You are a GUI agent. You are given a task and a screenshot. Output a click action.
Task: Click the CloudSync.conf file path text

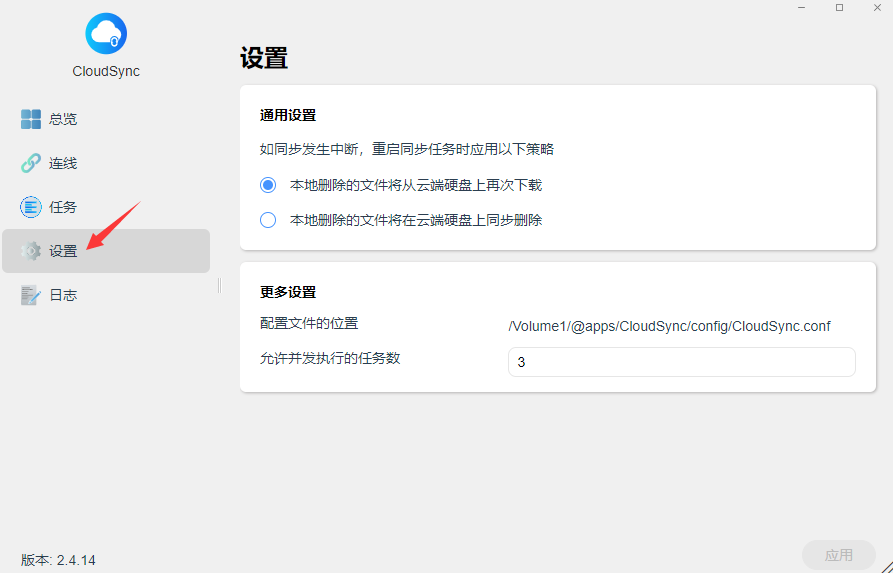point(669,326)
